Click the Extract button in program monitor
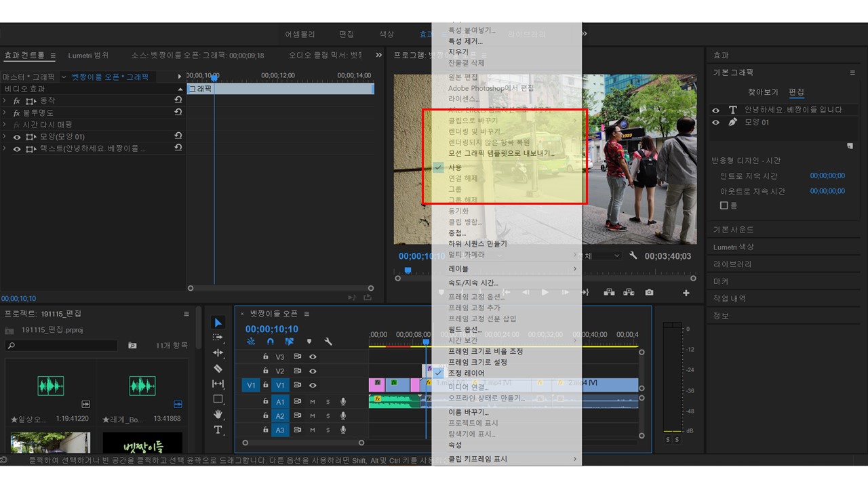Viewport: 868px width, 488px height. 629,292
